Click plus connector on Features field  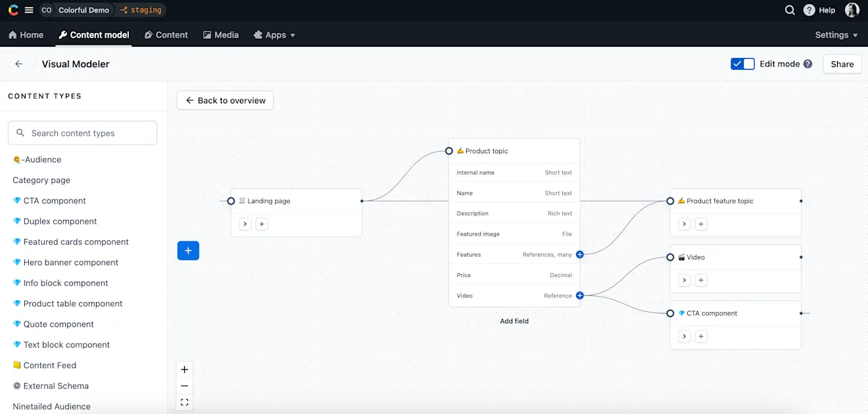tap(579, 254)
